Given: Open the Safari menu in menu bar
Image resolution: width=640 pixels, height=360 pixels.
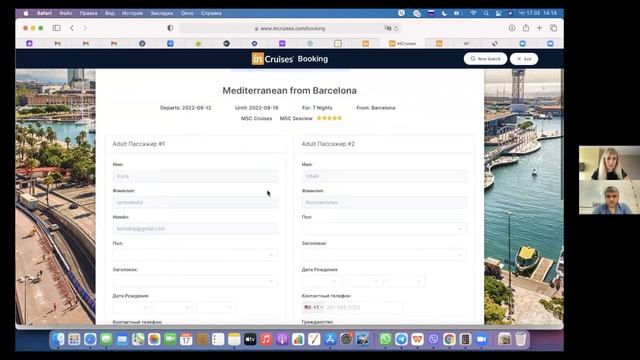Looking at the screenshot, I should 44,13.
